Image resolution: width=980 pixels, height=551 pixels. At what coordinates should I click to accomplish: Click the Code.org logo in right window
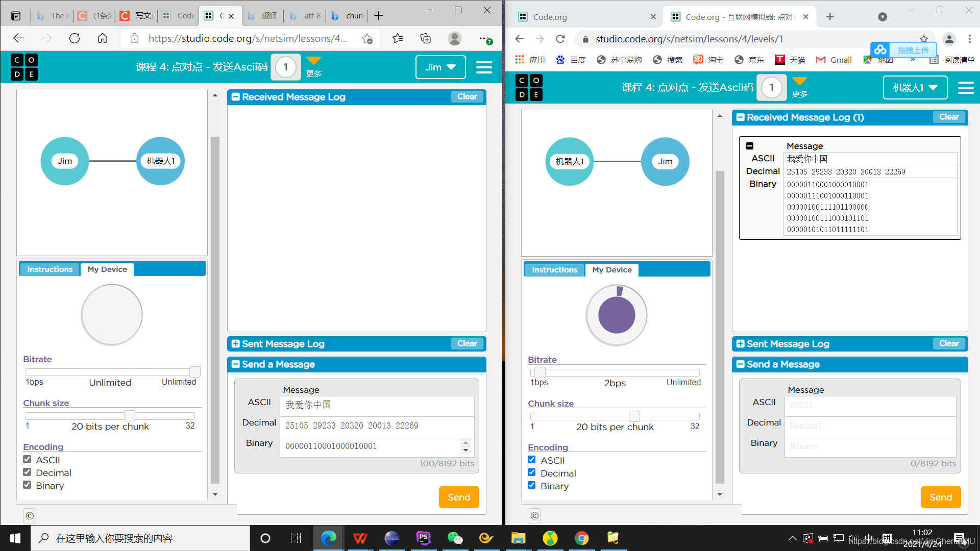click(529, 88)
